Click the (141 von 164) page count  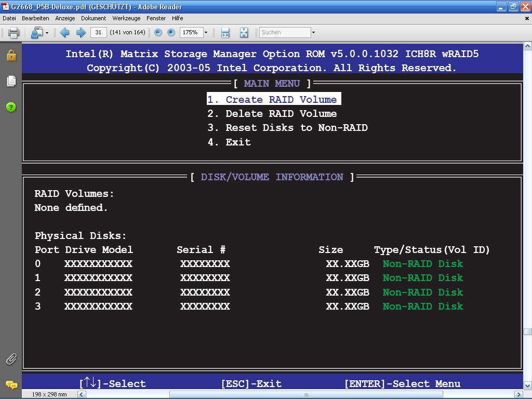[127, 33]
